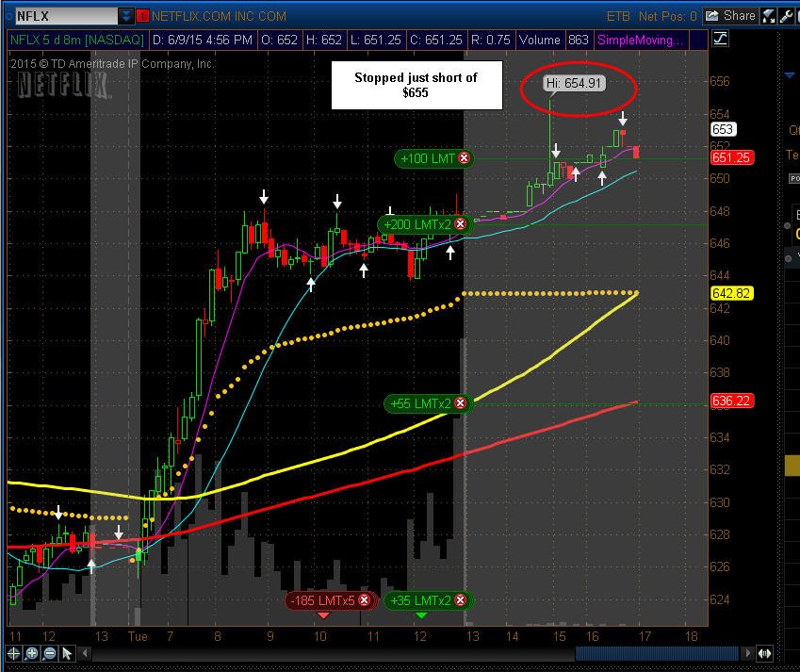Click the white 653 price marker
The width and height of the screenshot is (800, 672).
[x=723, y=129]
